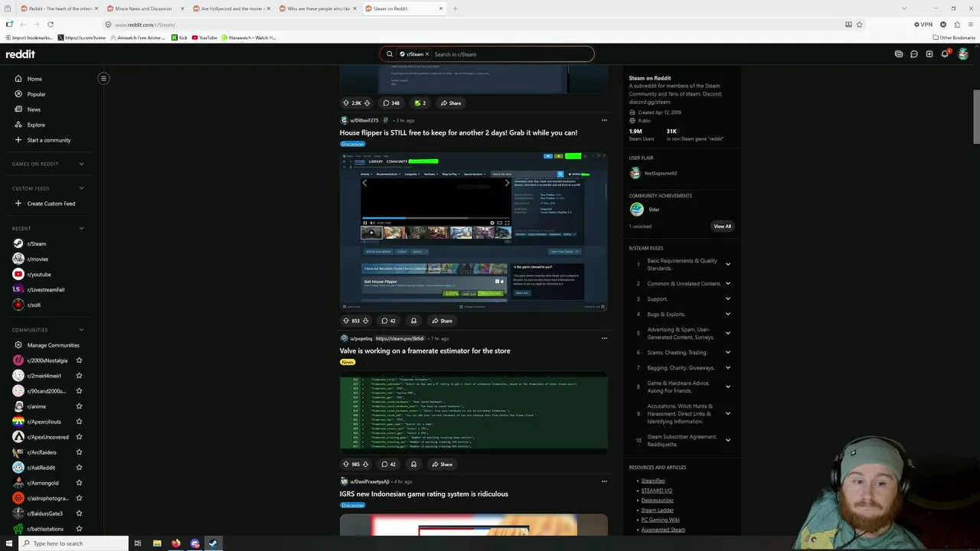This screenshot has height=551, width=980.
Task: Expand rule 6 Scams, Cheating, Trading
Action: [728, 352]
